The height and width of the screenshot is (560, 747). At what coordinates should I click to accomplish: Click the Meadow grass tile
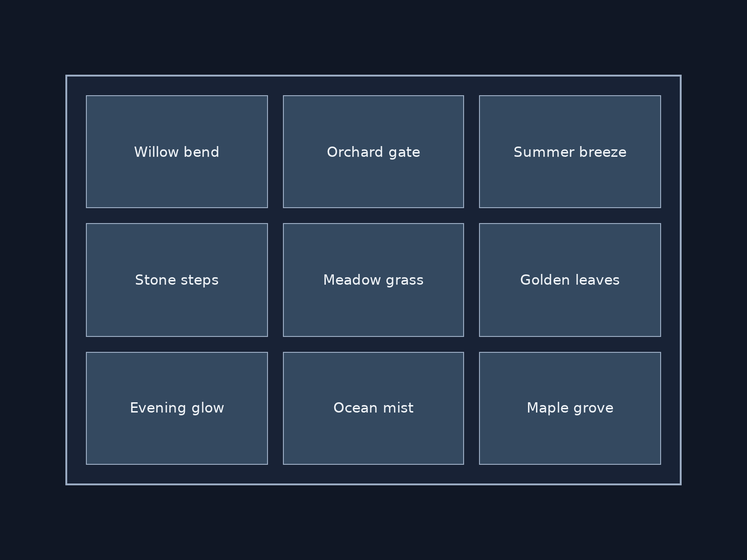click(x=373, y=280)
